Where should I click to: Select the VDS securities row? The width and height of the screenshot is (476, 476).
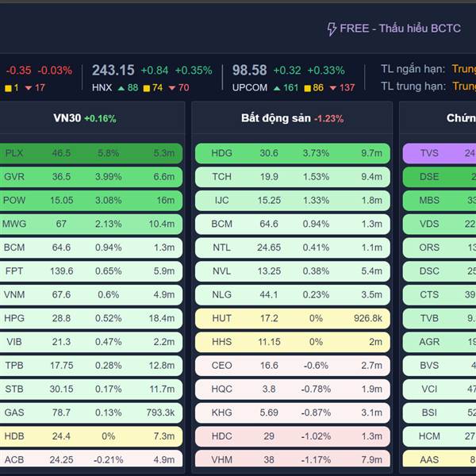point(440,224)
